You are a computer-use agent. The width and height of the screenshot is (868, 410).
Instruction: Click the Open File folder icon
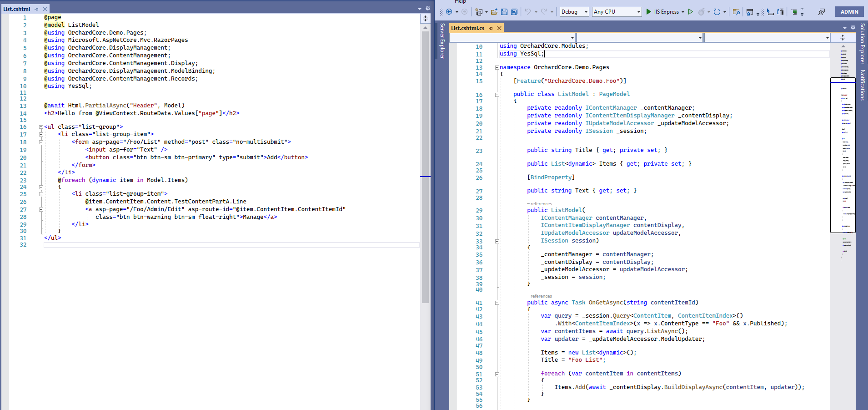click(494, 12)
